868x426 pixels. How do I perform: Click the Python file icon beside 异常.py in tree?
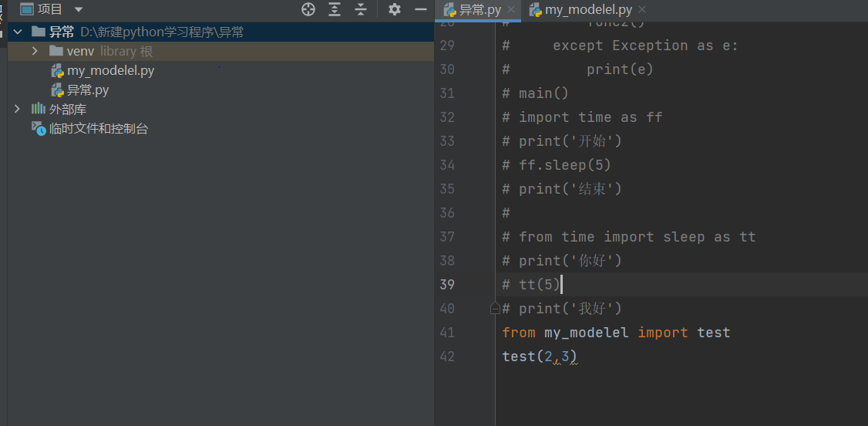pos(57,90)
